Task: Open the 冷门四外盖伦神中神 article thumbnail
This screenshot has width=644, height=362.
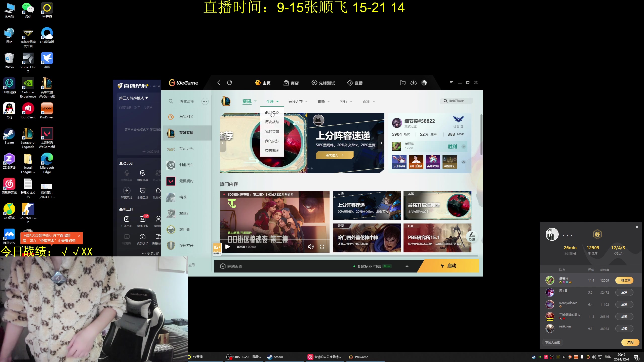Action: (367, 238)
